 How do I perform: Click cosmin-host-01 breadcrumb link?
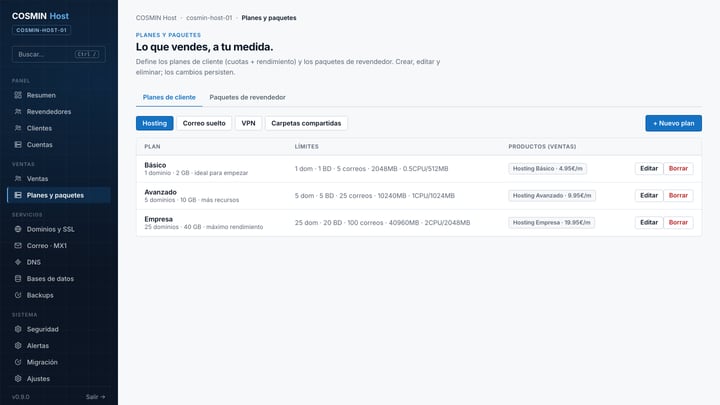pyautogui.click(x=209, y=18)
